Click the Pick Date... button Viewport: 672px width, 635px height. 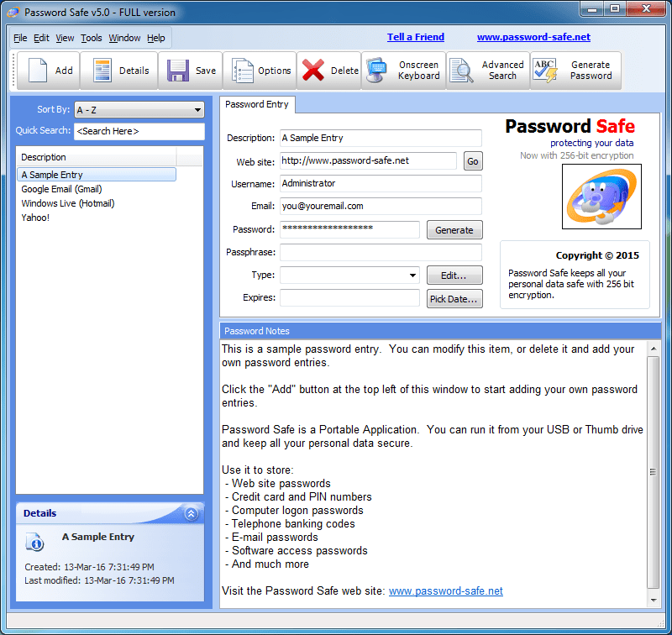pyautogui.click(x=454, y=299)
